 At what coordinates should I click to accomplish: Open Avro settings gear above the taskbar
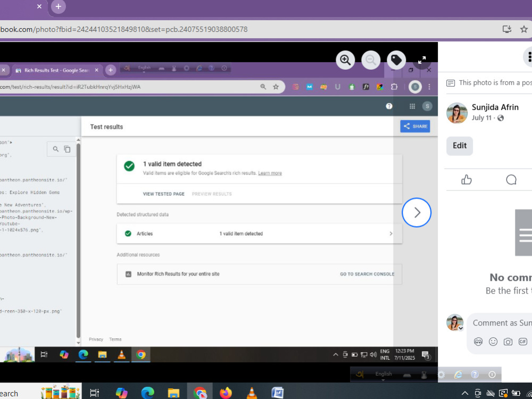(441, 375)
